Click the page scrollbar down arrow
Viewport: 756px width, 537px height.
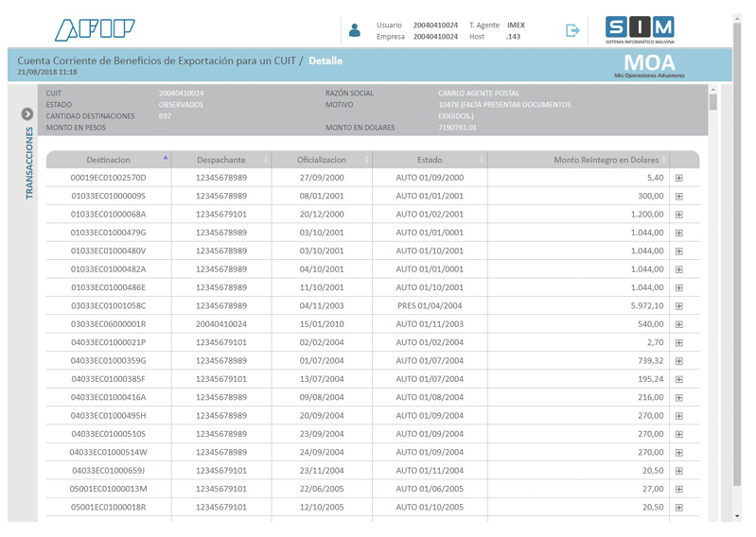[x=737, y=517]
